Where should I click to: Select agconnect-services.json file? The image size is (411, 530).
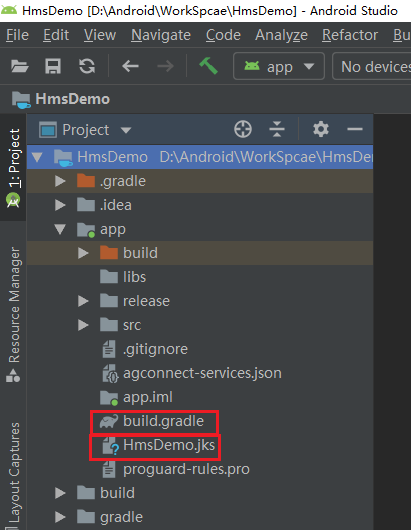[x=200, y=373]
